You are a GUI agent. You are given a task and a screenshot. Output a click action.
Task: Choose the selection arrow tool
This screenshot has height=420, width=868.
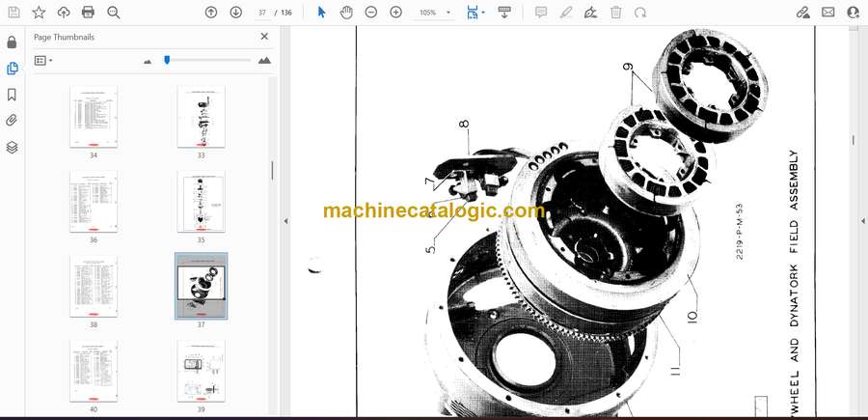tap(321, 13)
